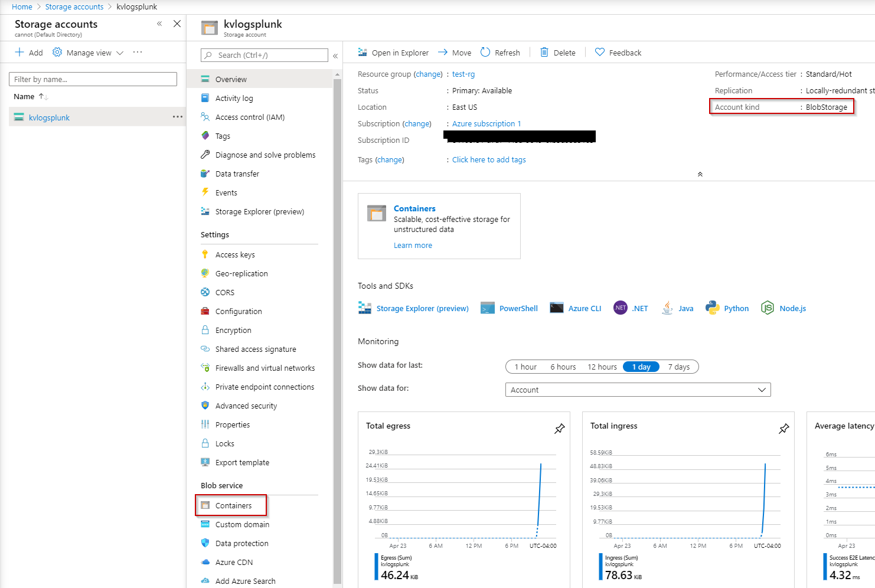Select the 1 hour time range
This screenshot has width=875, height=588.
click(x=525, y=367)
